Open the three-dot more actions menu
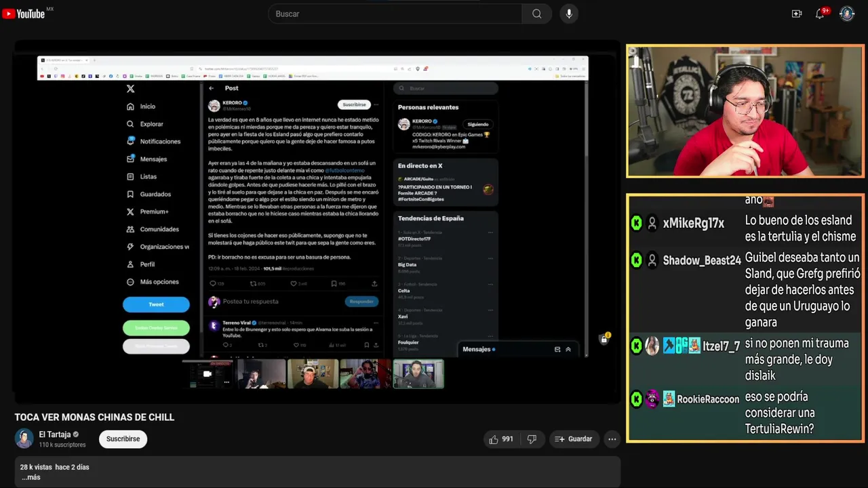The height and width of the screenshot is (488, 868). coord(612,439)
